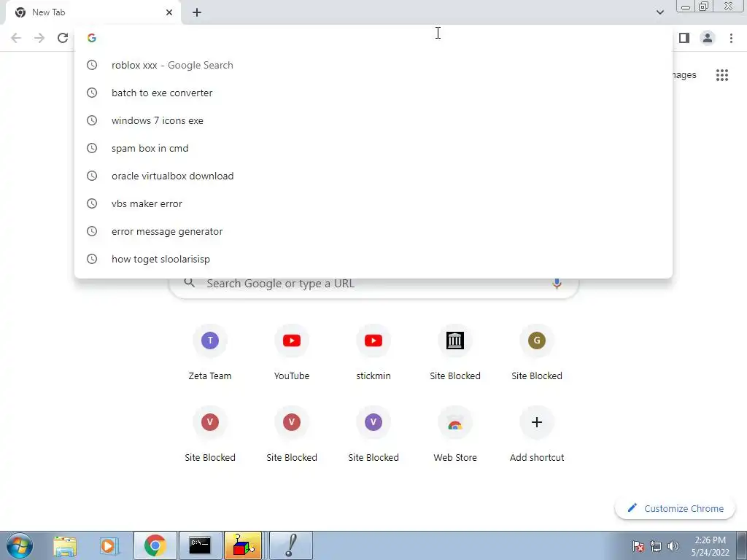Open Chrome's three-dot menu
The width and height of the screenshot is (747, 560).
coord(731,38)
